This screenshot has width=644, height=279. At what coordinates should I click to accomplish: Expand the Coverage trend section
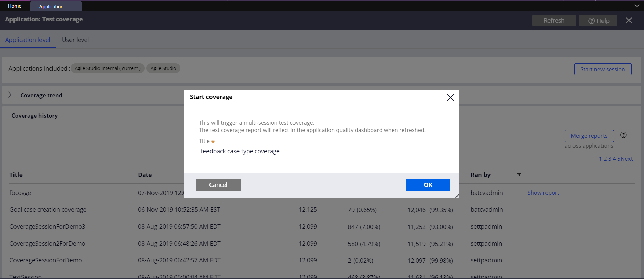(10, 95)
